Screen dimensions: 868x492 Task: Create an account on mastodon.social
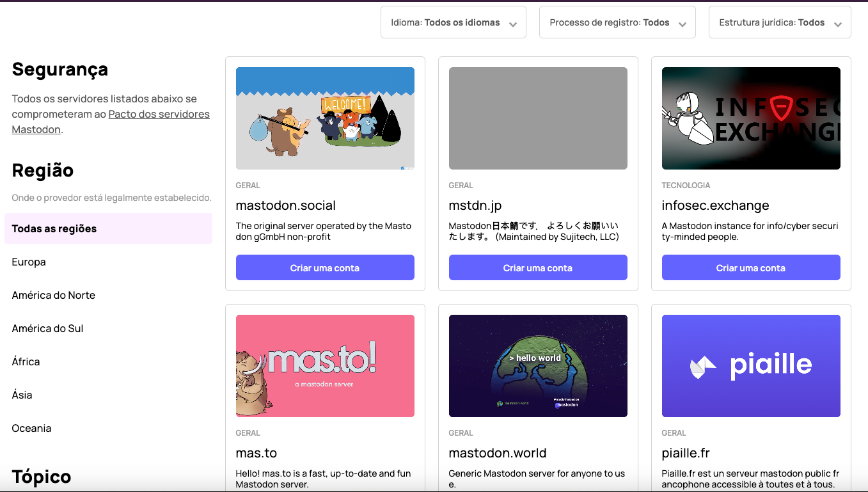tap(325, 267)
